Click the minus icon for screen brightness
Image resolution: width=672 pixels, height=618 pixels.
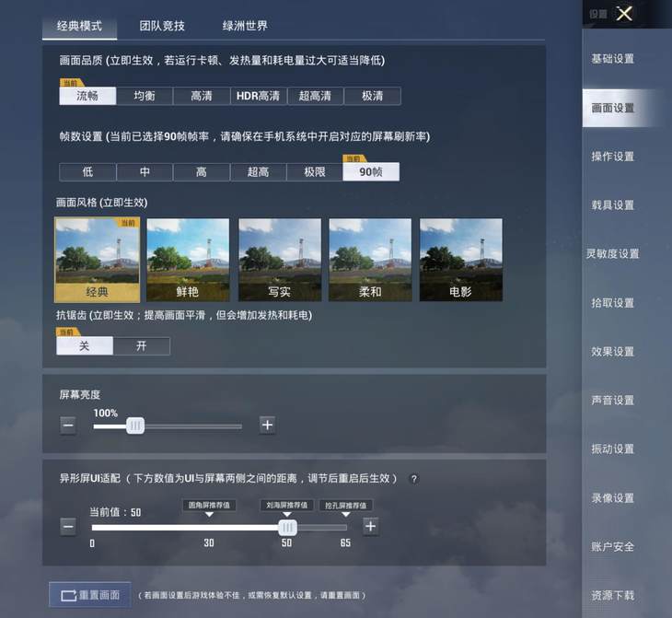tap(68, 425)
